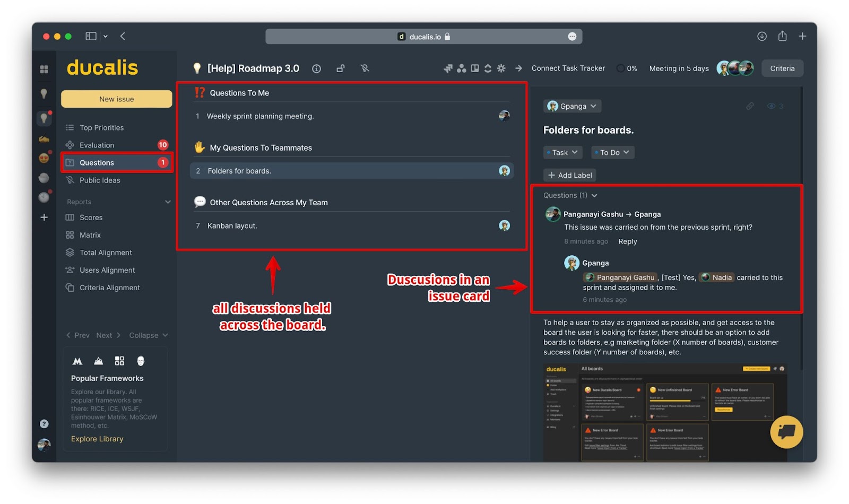Open the board settings snowflake-gear icon
849x504 pixels.
point(501,68)
